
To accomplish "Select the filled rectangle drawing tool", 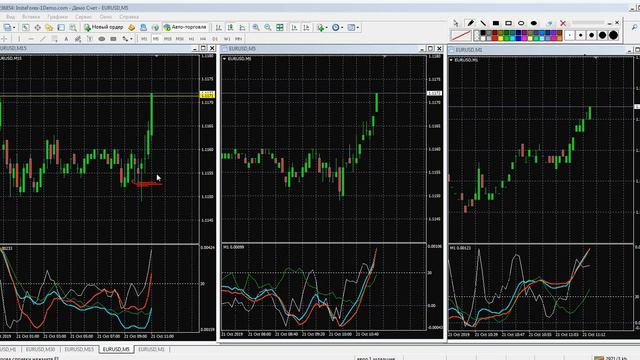I will click(x=496, y=23).
